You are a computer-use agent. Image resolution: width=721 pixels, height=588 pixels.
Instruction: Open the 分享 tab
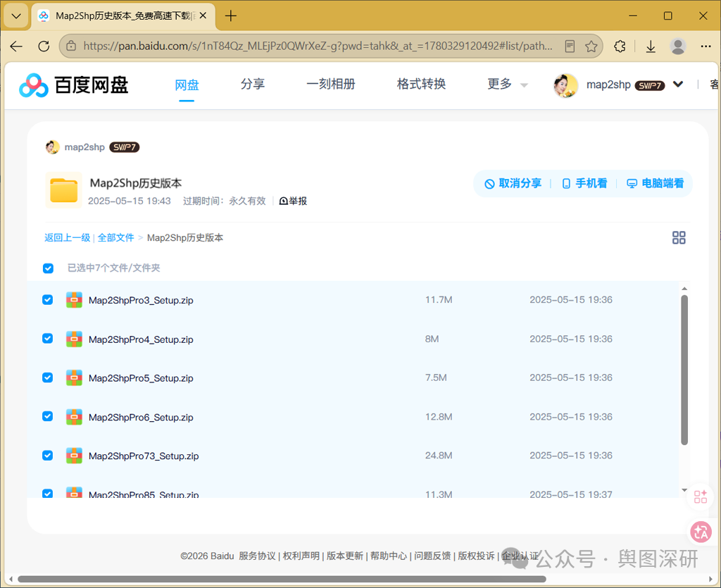click(x=253, y=84)
